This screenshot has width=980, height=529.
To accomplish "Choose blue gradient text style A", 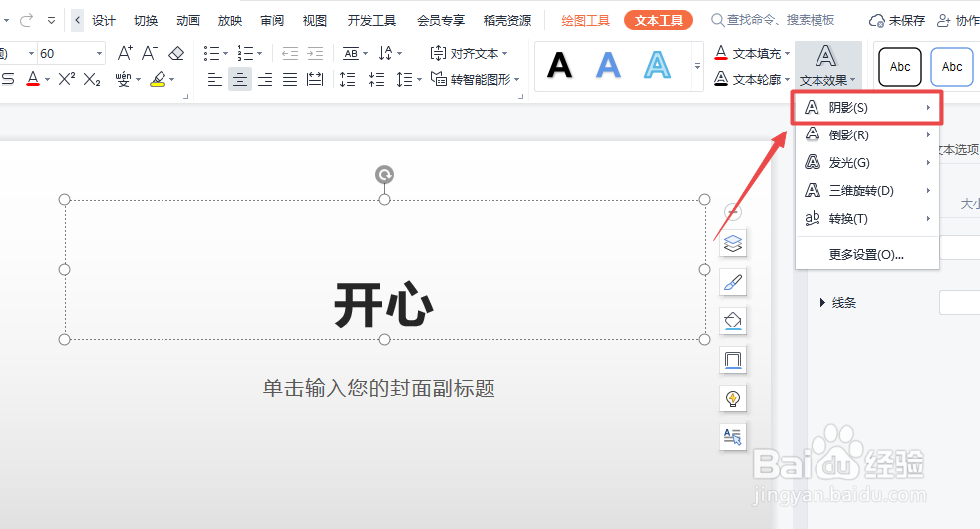I will click(608, 65).
